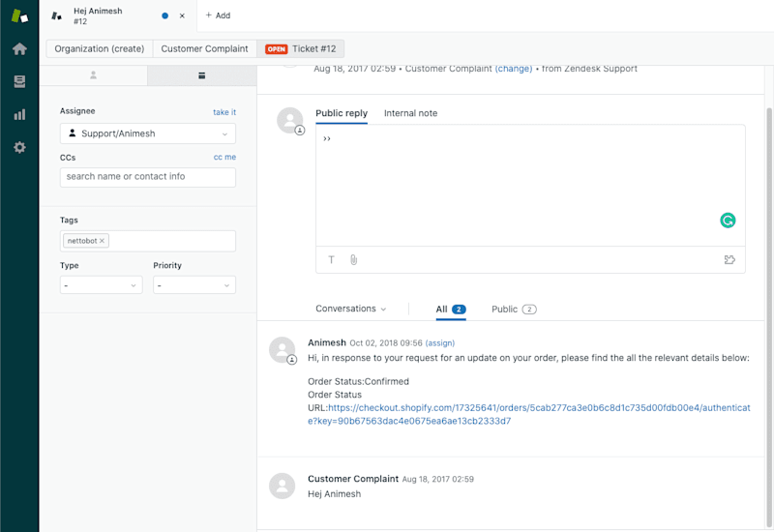
Task: Remove the nettobot tag
Action: pos(102,241)
